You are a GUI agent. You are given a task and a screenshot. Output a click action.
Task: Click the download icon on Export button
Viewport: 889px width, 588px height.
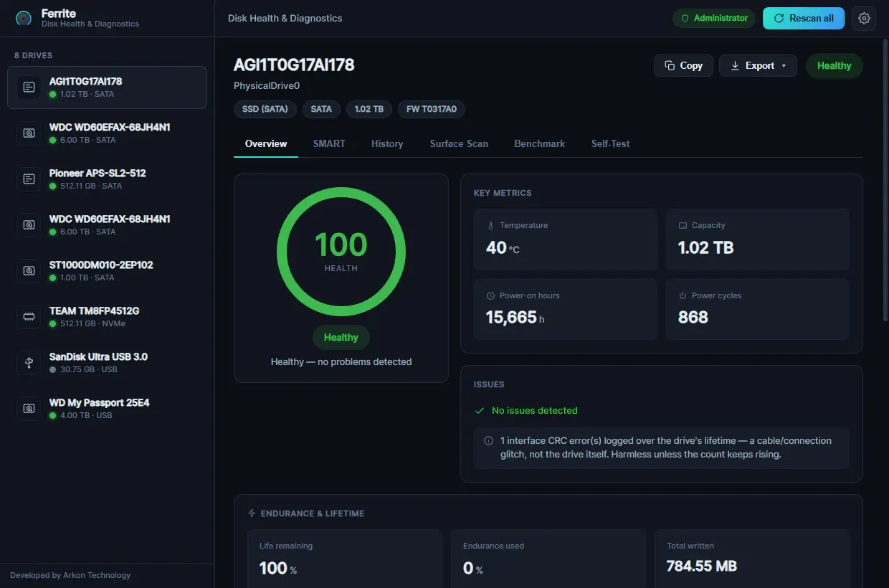coord(735,66)
